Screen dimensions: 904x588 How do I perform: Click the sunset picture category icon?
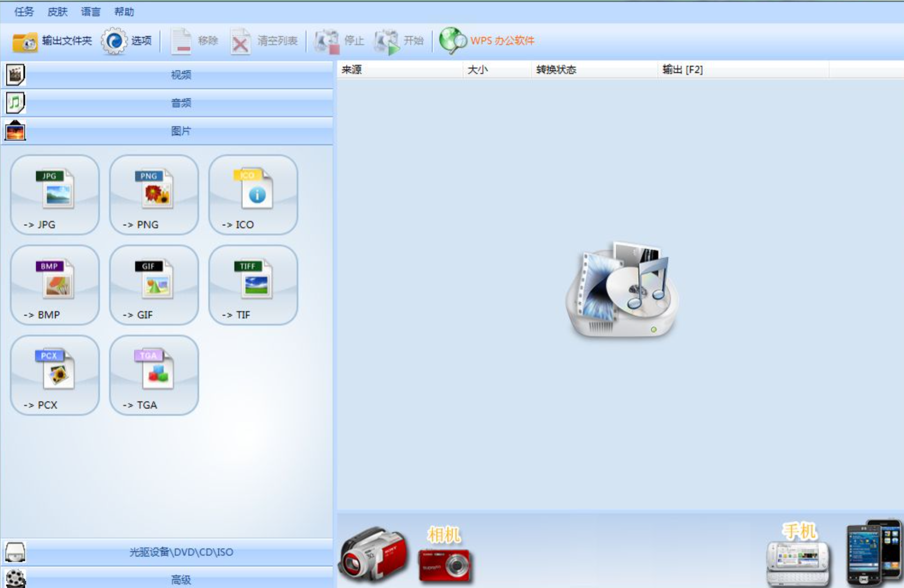(15, 131)
